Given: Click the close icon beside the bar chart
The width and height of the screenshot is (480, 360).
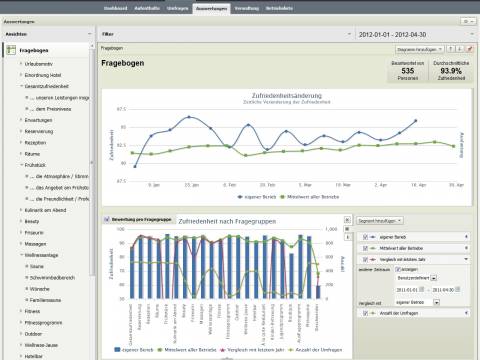Looking at the screenshot, I should pyautogui.click(x=347, y=220).
